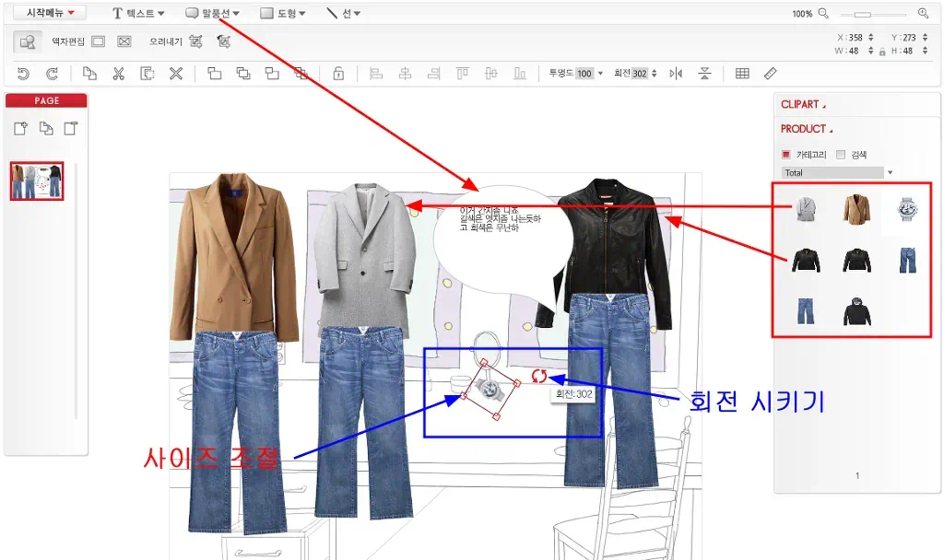
Task: Align objects to left edge
Action: click(x=376, y=74)
